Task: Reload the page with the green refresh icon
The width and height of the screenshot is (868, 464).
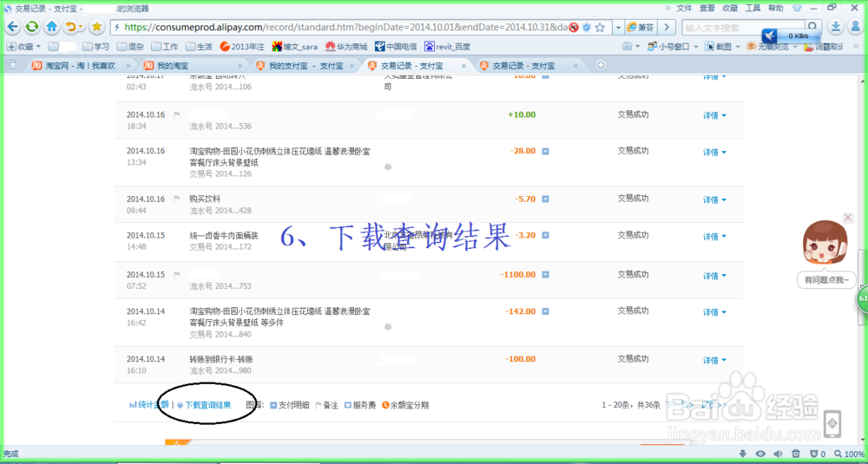Action: tap(32, 27)
